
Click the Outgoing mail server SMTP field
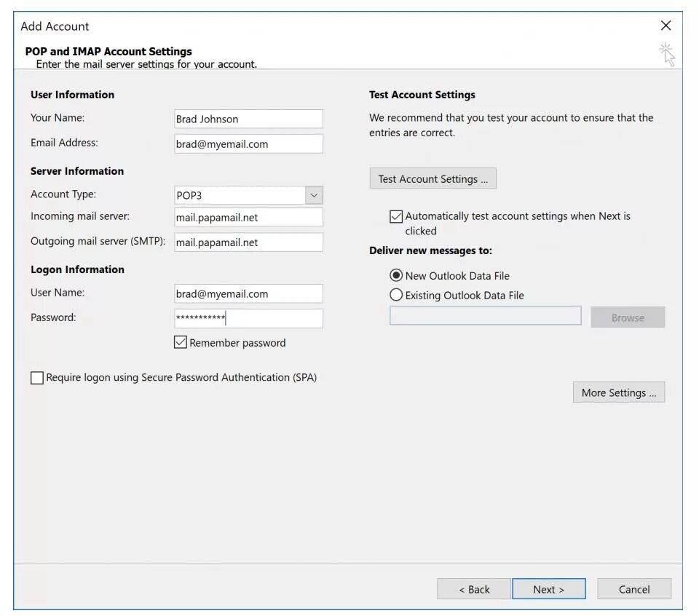pos(248,242)
